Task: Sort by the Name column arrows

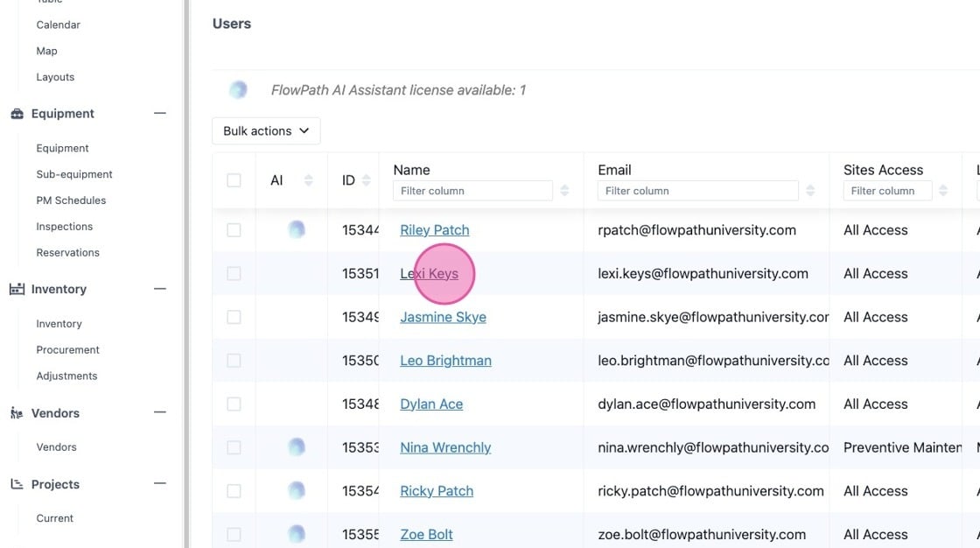Action: 564,190
